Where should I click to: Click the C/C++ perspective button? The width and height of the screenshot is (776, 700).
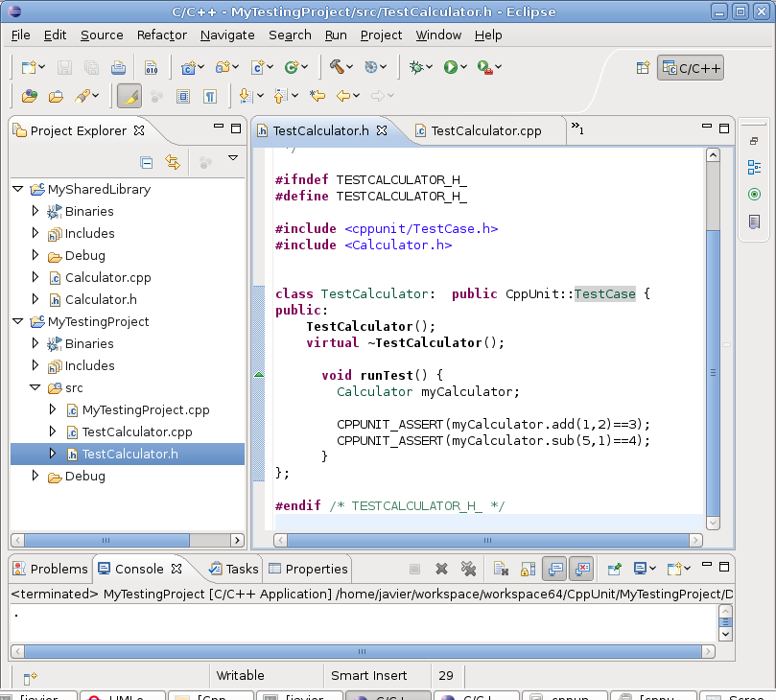tap(690, 67)
